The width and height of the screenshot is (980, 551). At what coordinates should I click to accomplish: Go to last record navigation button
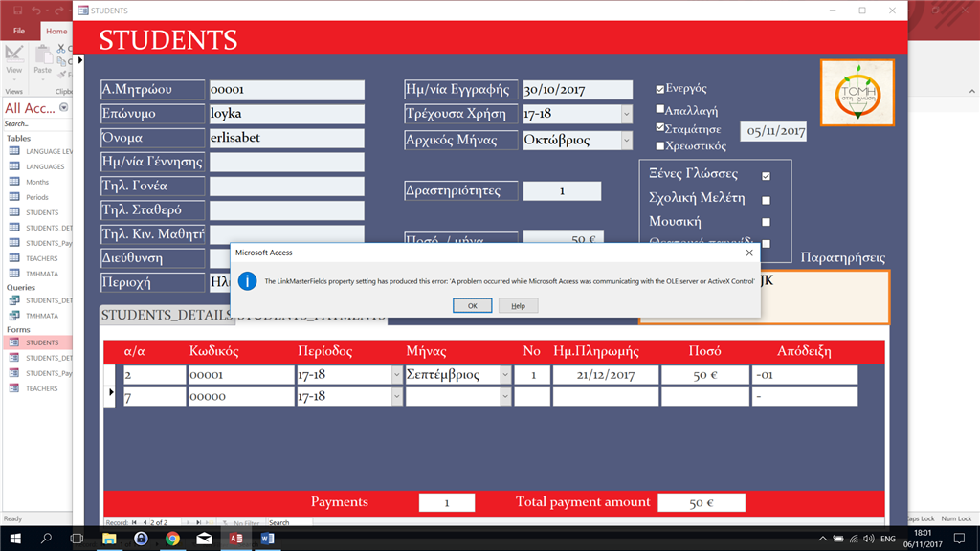[x=199, y=522]
